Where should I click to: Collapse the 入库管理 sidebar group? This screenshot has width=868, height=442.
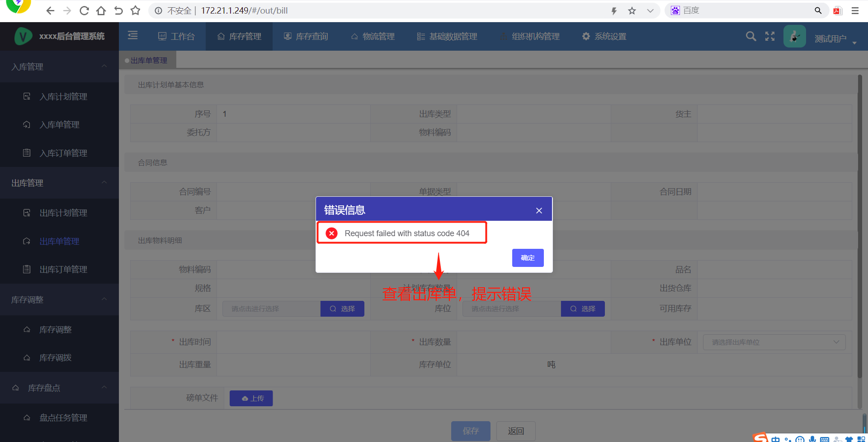pos(59,67)
